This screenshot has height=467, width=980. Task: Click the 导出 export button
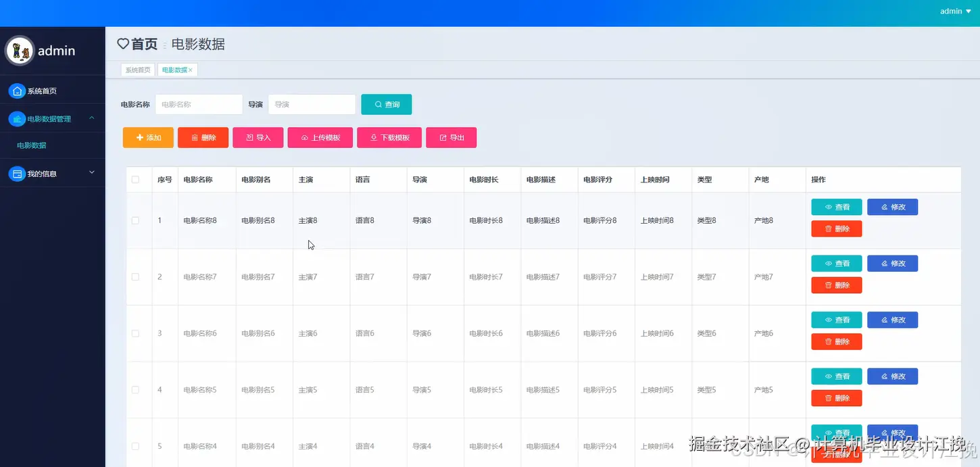point(451,137)
